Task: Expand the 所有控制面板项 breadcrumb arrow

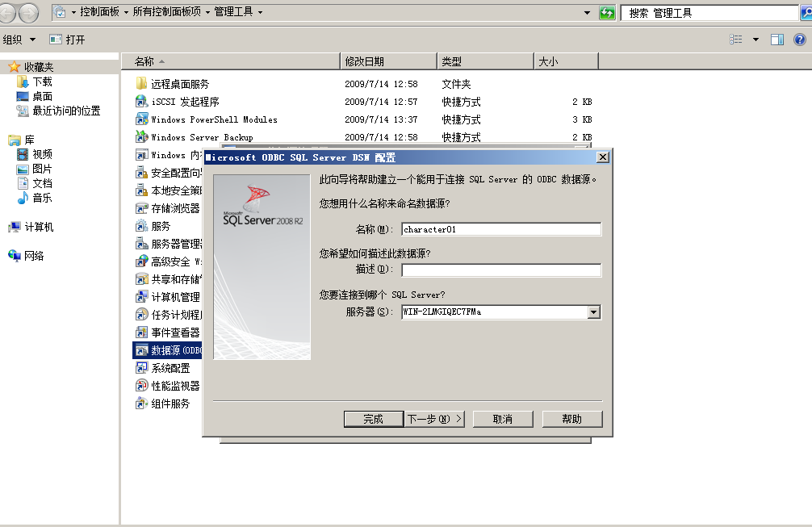Action: click(207, 12)
